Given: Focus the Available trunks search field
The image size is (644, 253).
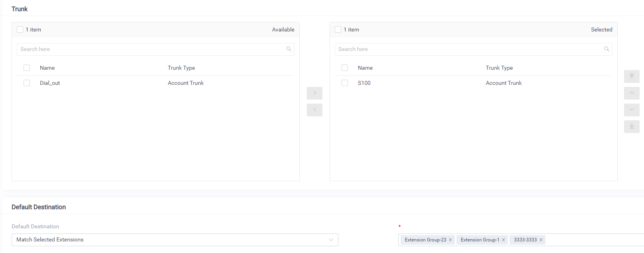Looking at the screenshot, I should [156, 49].
